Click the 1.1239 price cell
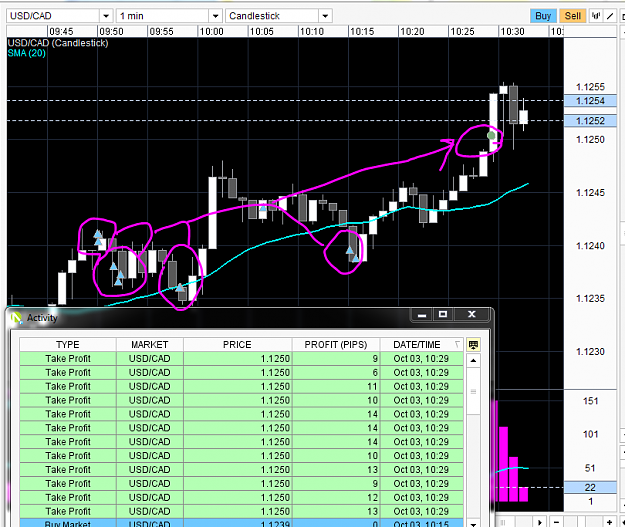625x527 pixels. click(237, 523)
